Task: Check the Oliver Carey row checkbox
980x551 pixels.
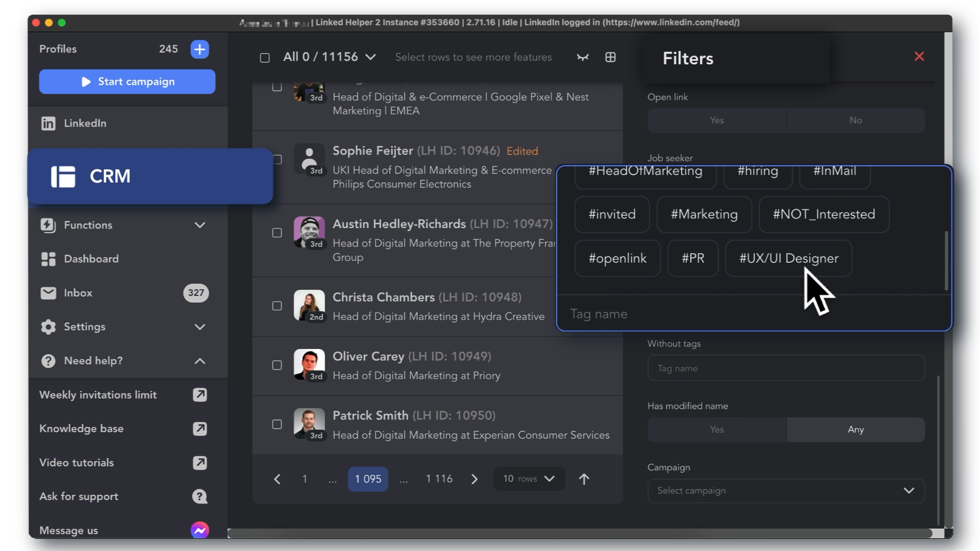Action: pyautogui.click(x=277, y=365)
